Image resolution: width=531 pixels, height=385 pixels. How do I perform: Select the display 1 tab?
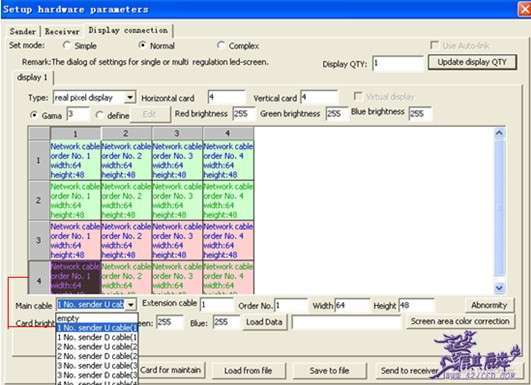point(33,77)
